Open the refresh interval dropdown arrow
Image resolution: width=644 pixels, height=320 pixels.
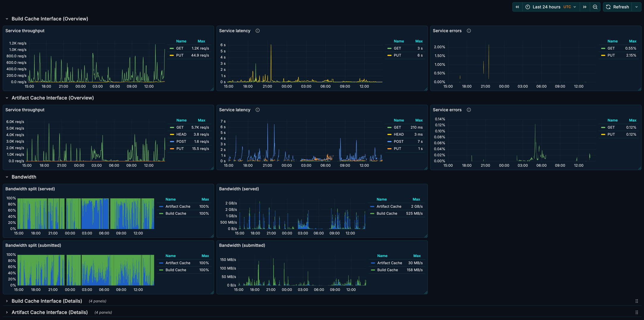click(637, 7)
